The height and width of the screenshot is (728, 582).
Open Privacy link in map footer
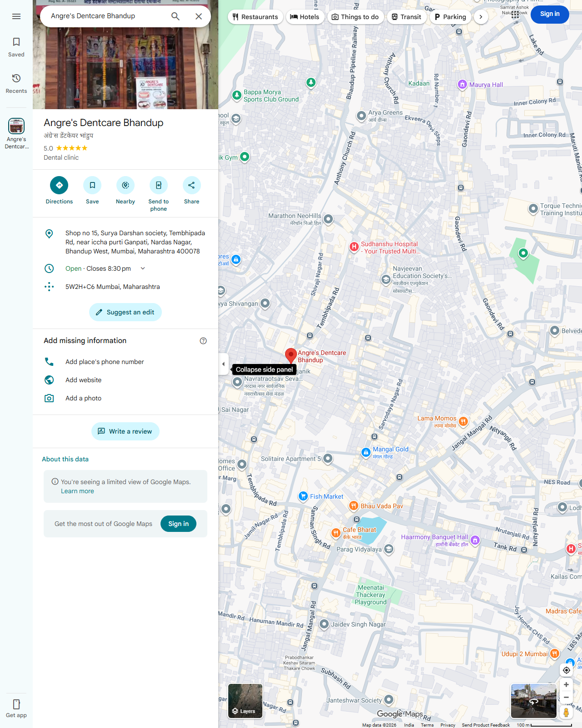pyautogui.click(x=448, y=725)
